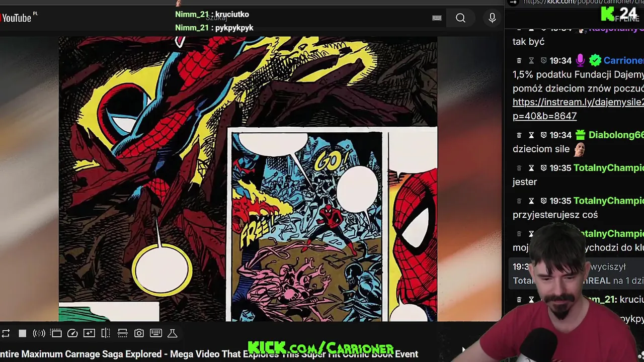Viewport: 644px width, 362px height.
Task: Hourglass icon on 'jester' message
Action: [531, 168]
